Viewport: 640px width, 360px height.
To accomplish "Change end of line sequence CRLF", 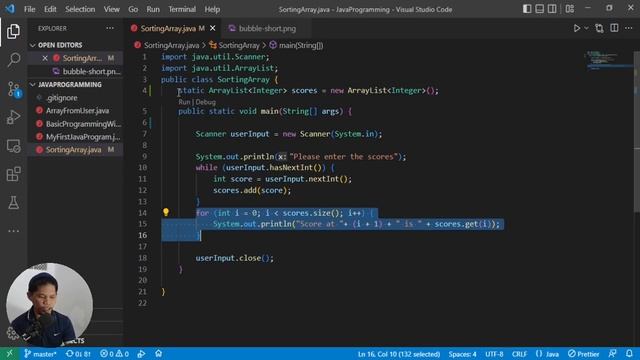I will [519, 353].
